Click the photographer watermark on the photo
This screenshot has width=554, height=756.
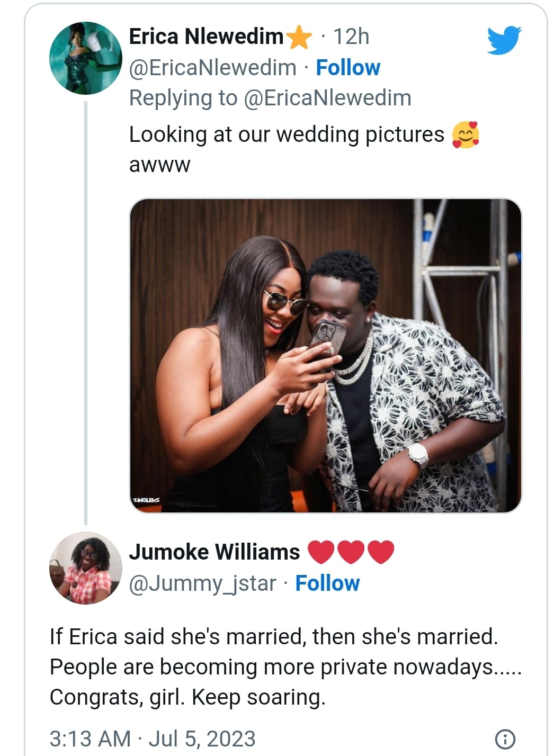pos(145,499)
